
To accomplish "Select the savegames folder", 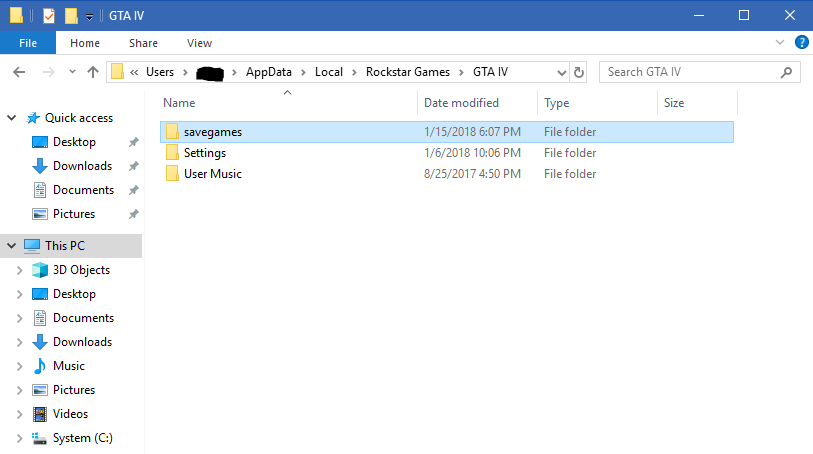I will [x=447, y=132].
